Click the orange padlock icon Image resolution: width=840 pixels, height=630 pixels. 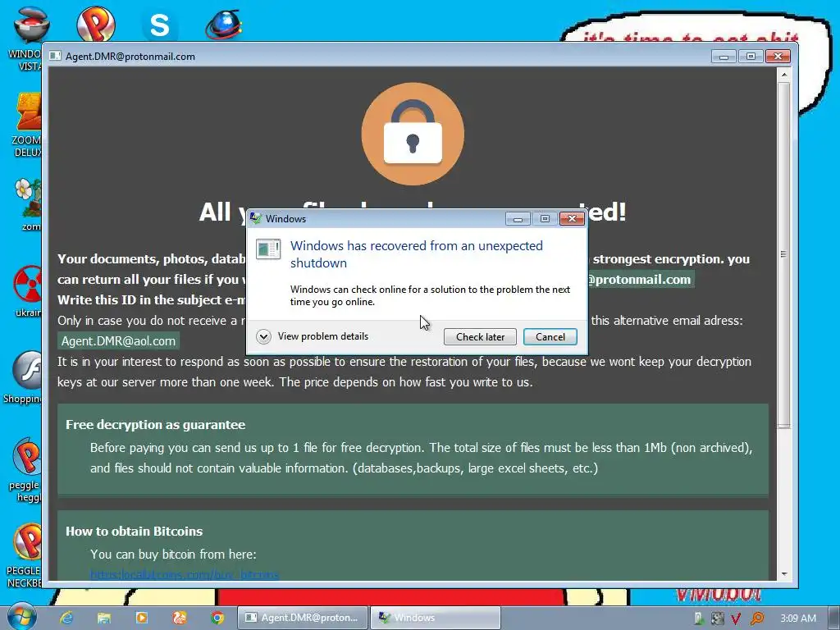(x=413, y=134)
